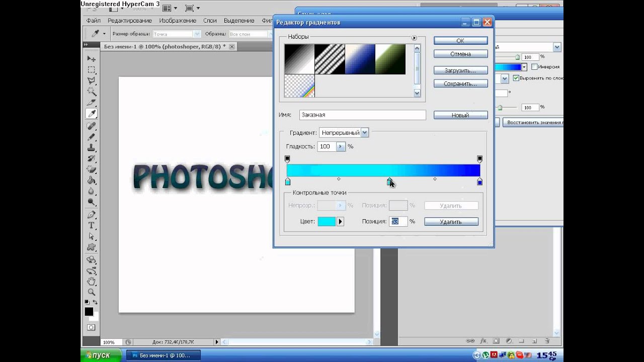Open the Размер образца dropdown
The height and width of the screenshot is (362, 644).
(176, 34)
